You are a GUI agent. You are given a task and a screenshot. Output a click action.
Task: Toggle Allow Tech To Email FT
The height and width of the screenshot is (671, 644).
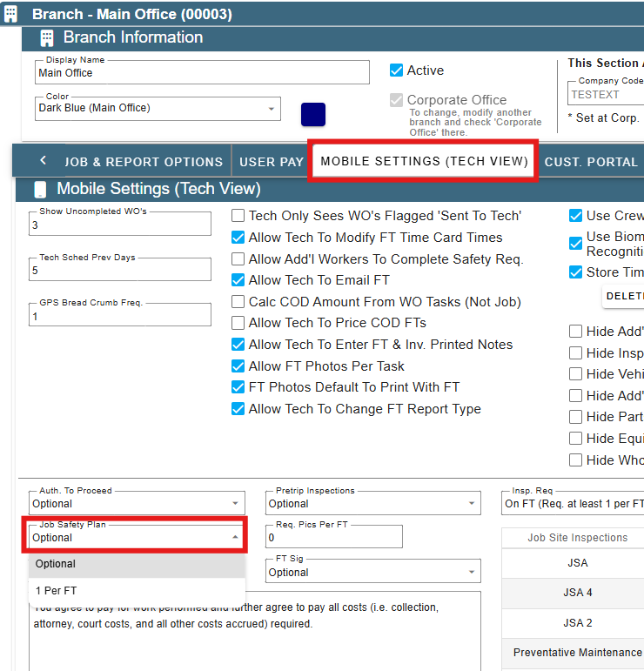(x=238, y=280)
